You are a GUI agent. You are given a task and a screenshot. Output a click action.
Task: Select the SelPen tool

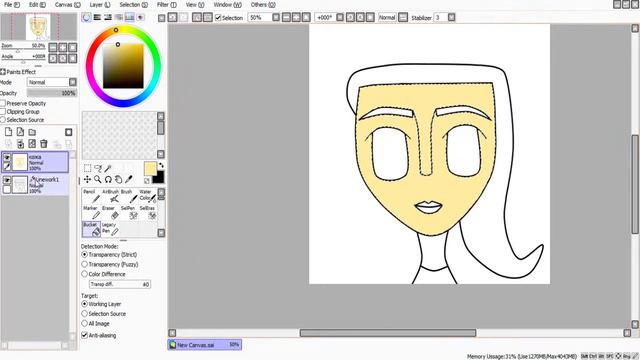click(129, 212)
